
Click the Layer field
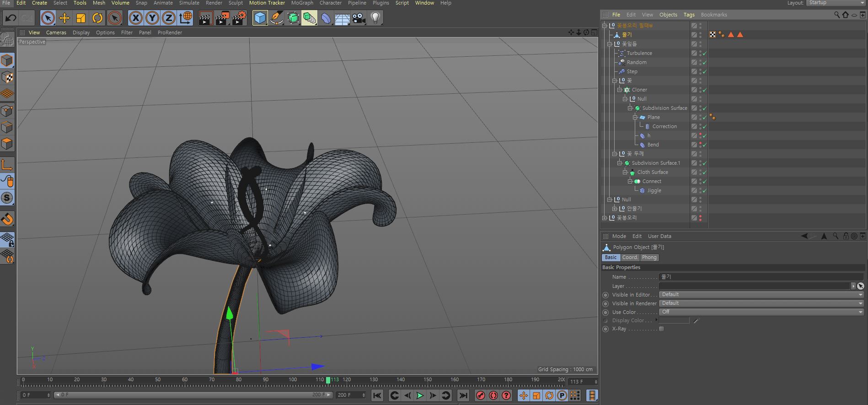coord(755,286)
